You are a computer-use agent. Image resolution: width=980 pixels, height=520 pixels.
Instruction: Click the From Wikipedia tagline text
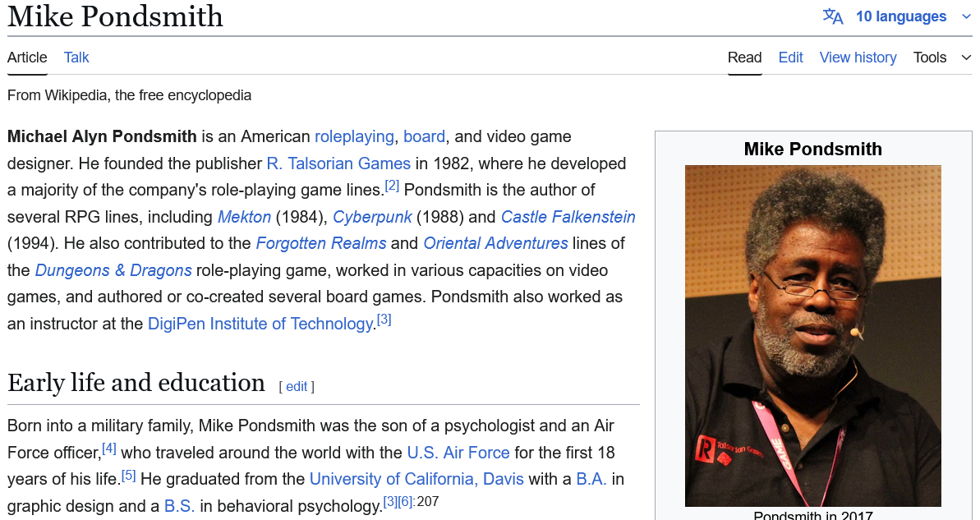129,95
